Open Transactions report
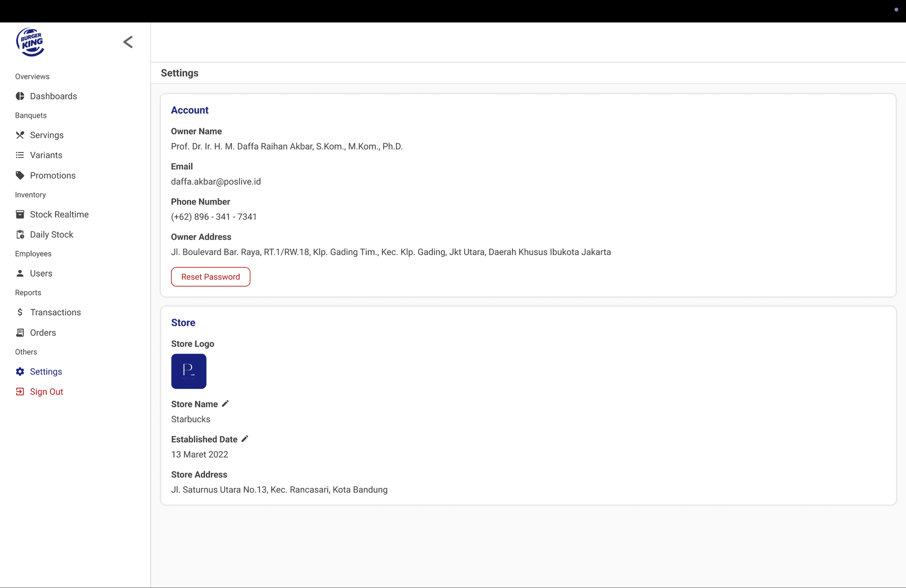This screenshot has width=906, height=588. [56, 312]
